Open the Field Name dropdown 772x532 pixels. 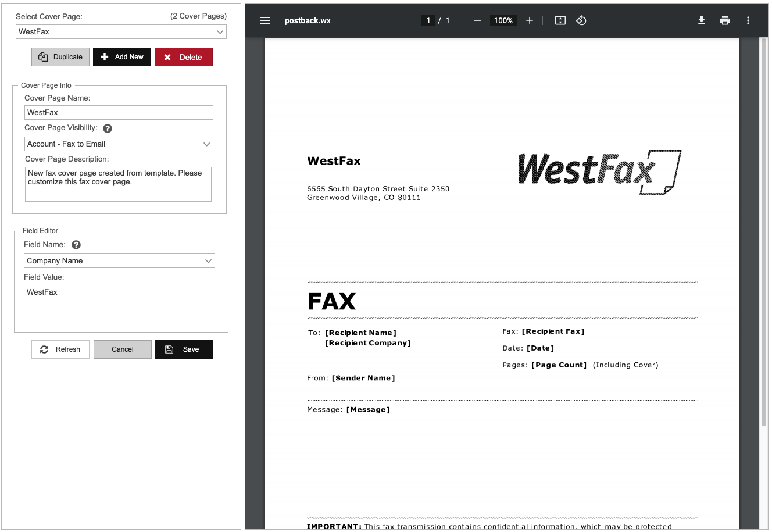(119, 261)
